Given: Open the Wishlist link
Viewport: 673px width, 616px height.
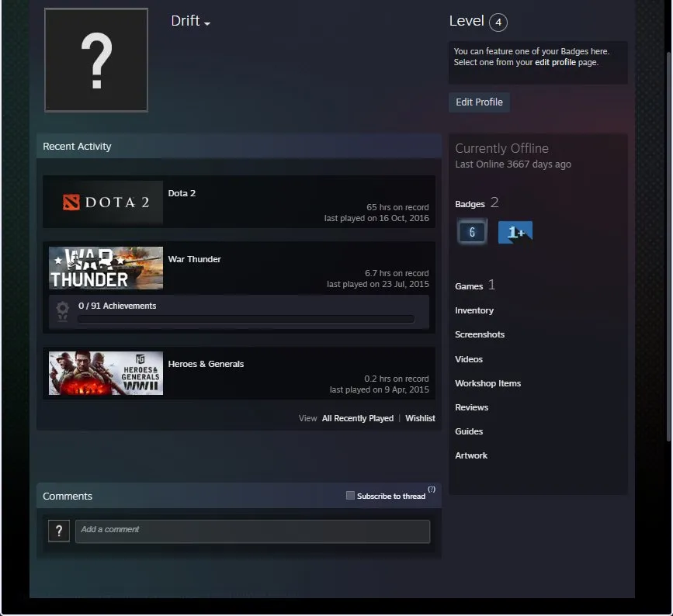Looking at the screenshot, I should (420, 418).
